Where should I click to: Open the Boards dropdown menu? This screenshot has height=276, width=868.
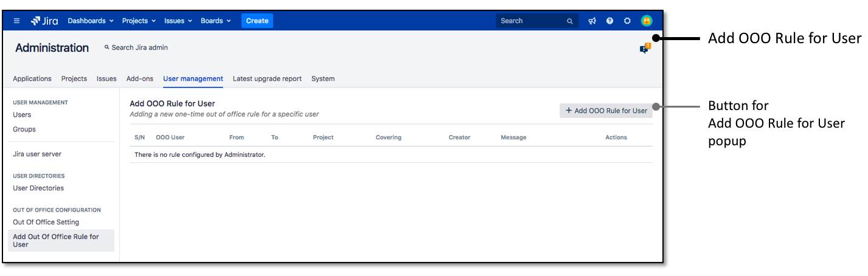[215, 21]
